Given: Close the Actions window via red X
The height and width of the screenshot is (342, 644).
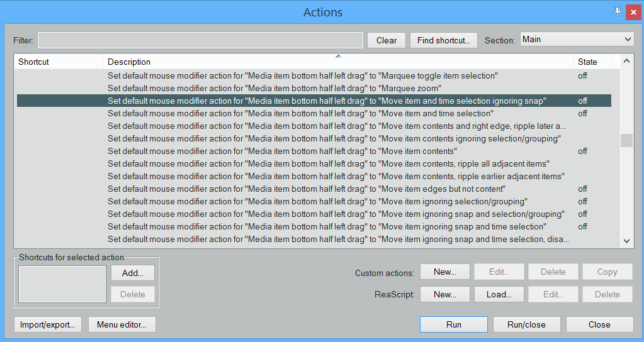Looking at the screenshot, I should coord(632,12).
